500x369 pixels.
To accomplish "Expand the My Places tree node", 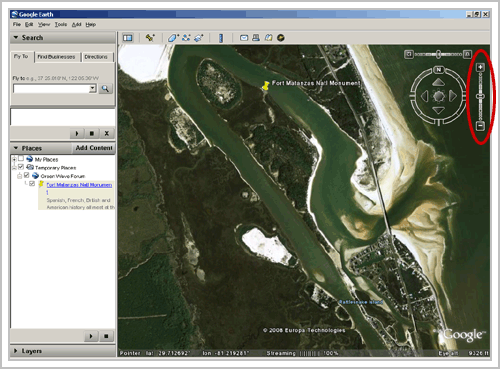I will [x=14, y=159].
